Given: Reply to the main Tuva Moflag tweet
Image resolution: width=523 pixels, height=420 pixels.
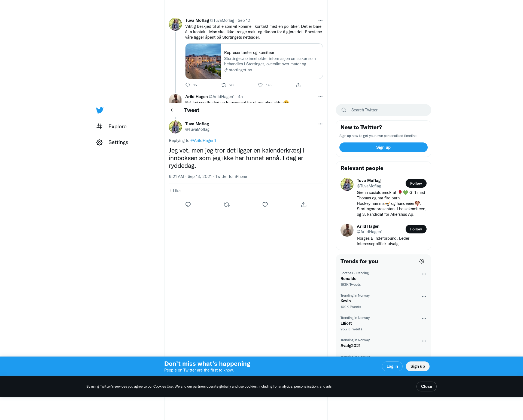Looking at the screenshot, I should tap(188, 205).
